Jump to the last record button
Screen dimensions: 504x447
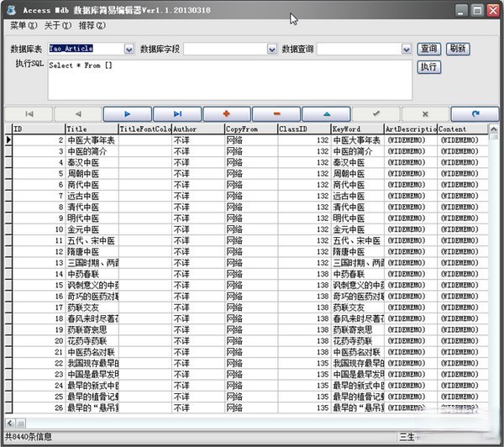tap(176, 113)
